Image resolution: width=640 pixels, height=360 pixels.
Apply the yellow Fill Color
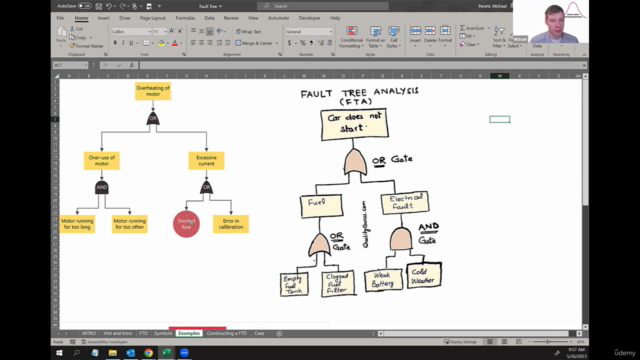[161, 43]
